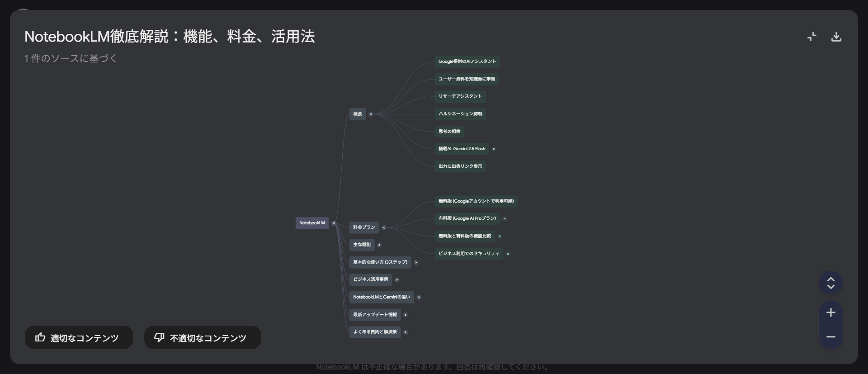Expand 基本的な使い方 (3ステップ) arrow
The width and height of the screenshot is (868, 374).
point(416,262)
